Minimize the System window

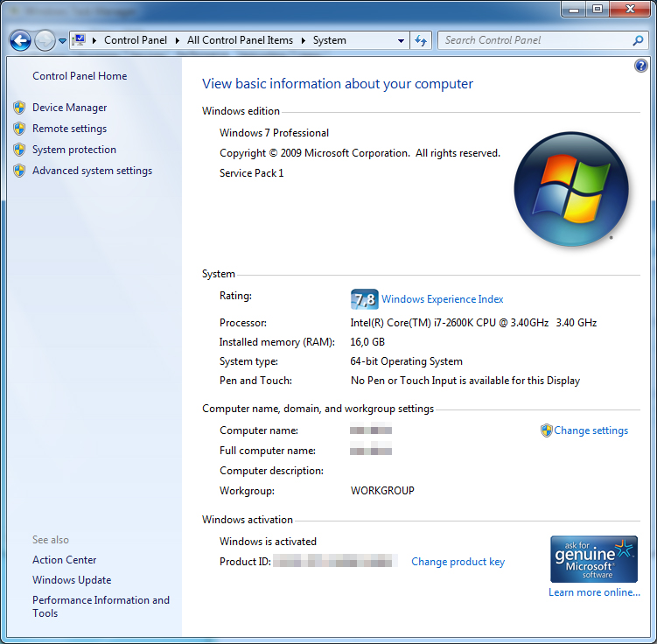[574, 10]
